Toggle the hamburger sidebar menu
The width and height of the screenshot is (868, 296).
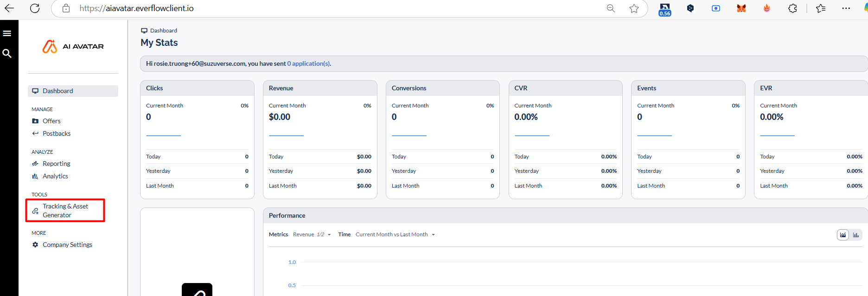pos(7,33)
